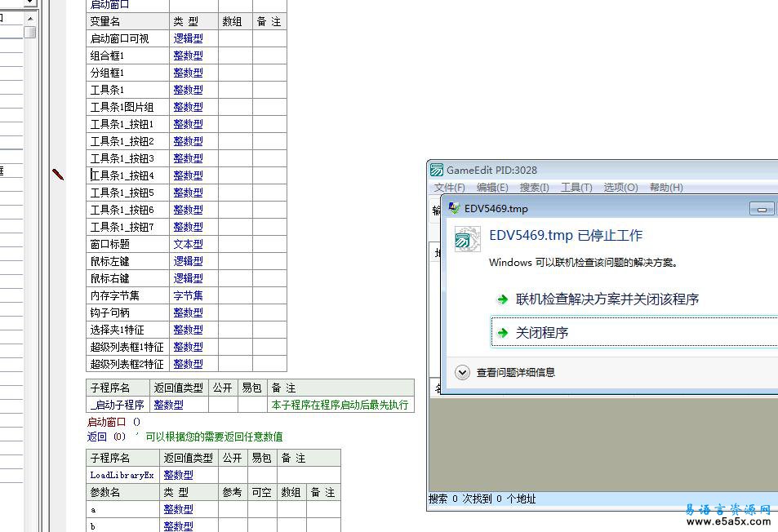Select variable 选择夹1特征
Image resolution: width=778 pixels, height=532 pixels.
pos(117,330)
